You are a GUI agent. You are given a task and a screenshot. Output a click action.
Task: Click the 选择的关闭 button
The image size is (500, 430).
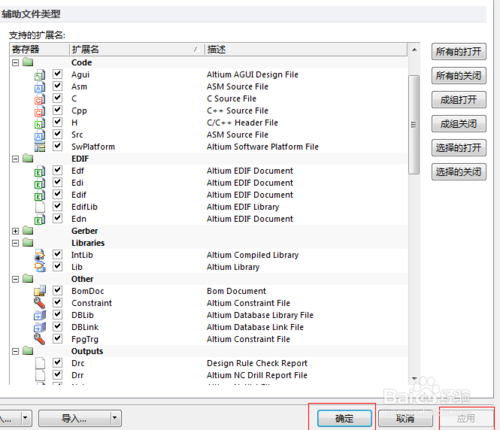click(459, 172)
